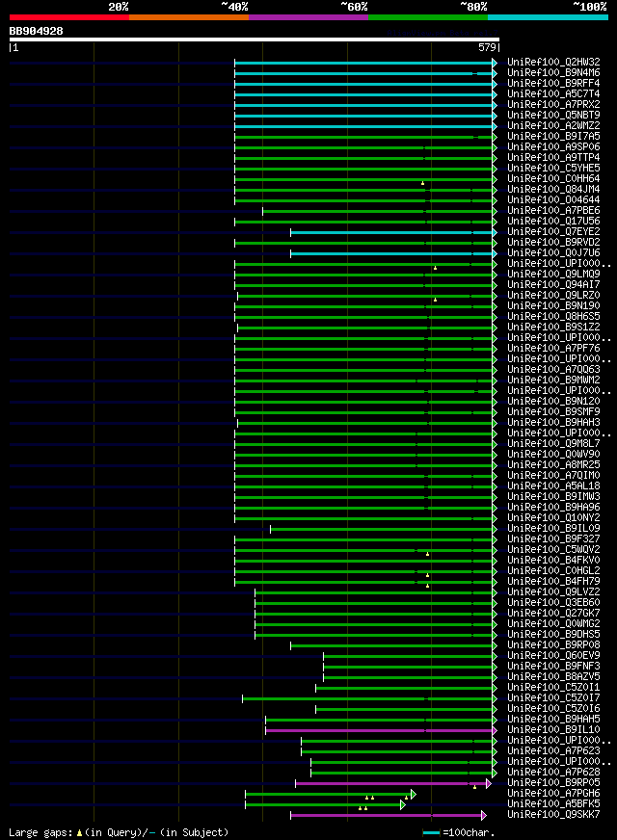Select the UniRef100_Q84JM4 label

click(553, 189)
